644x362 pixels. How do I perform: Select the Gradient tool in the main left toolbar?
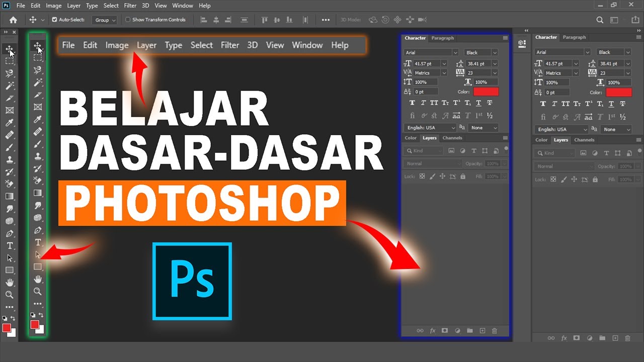tap(9, 196)
